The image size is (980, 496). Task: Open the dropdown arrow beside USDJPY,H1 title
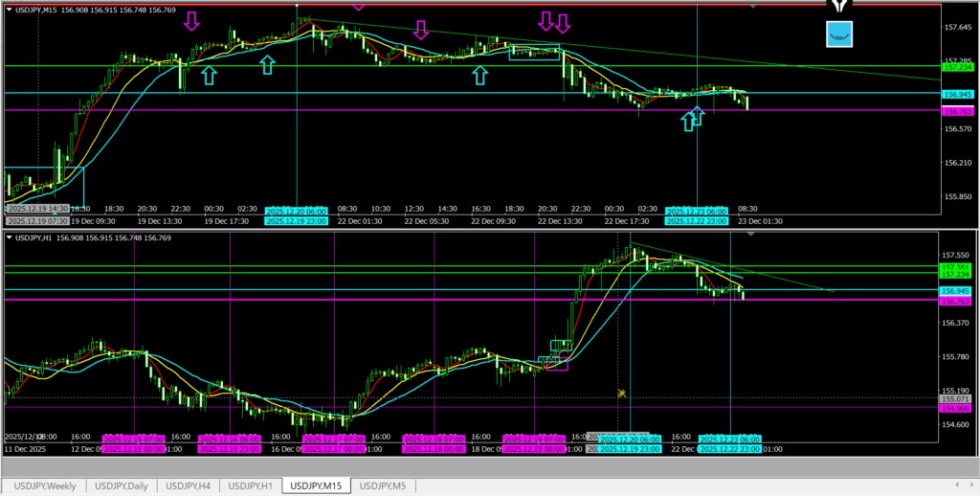click(10, 237)
